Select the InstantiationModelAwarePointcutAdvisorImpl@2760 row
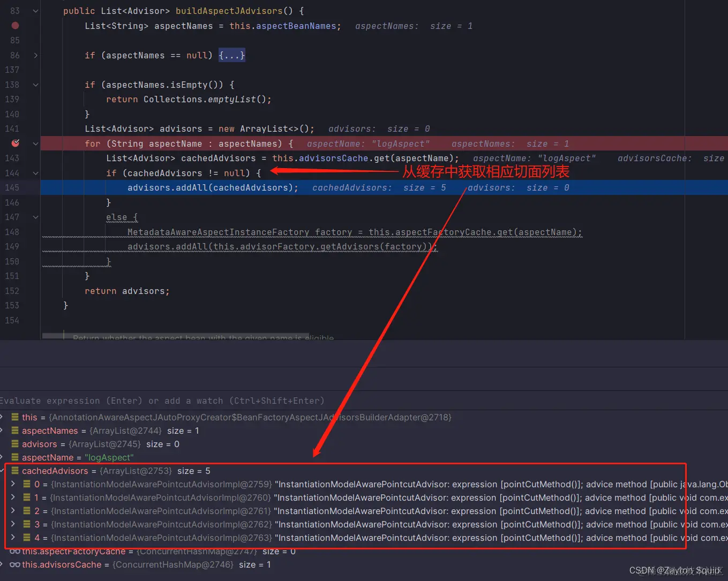The width and height of the screenshot is (728, 581). pyautogui.click(x=364, y=497)
